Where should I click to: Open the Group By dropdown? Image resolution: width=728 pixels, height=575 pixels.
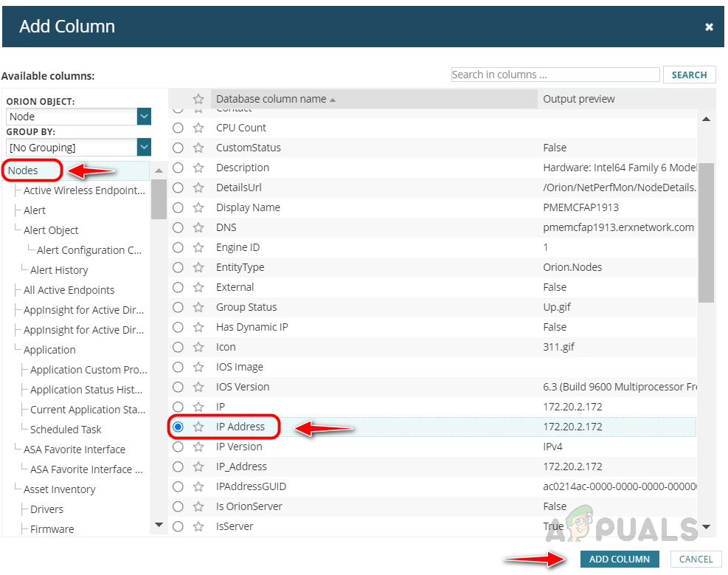click(x=144, y=147)
